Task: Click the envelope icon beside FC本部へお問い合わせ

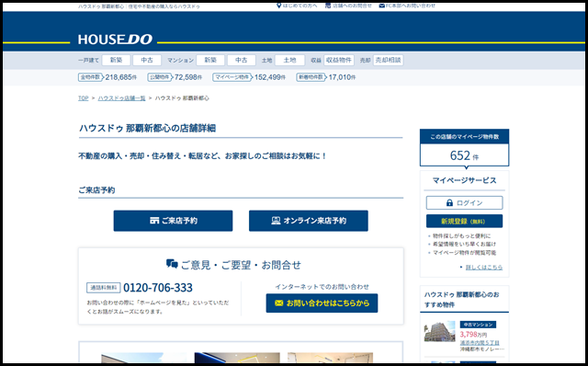Action: coord(382,6)
